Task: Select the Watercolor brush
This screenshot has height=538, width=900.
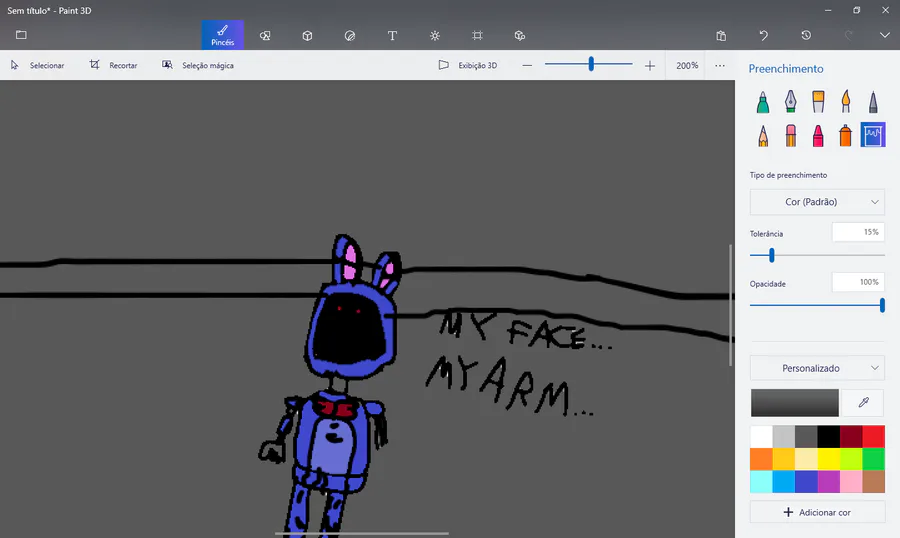Action: coord(845,102)
